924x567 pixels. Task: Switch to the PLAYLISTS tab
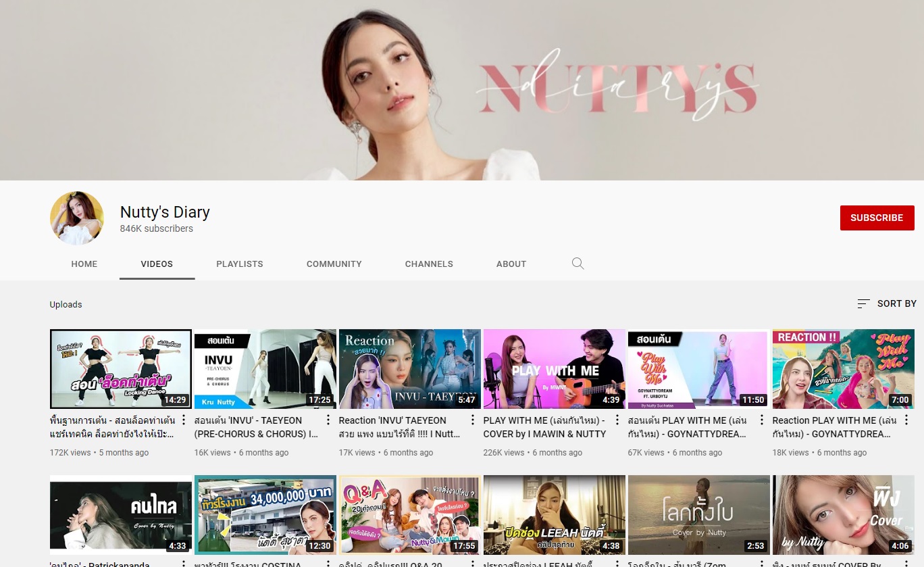(x=240, y=264)
